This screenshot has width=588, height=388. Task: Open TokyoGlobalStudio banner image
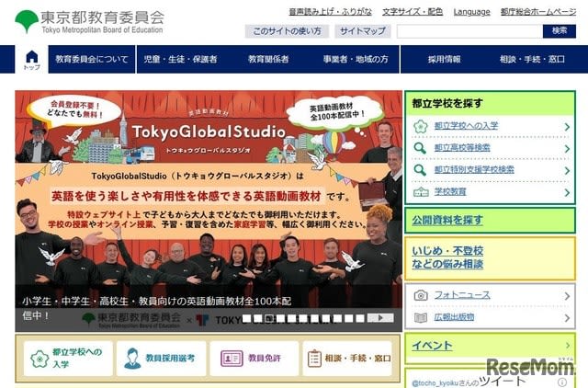click(x=209, y=211)
